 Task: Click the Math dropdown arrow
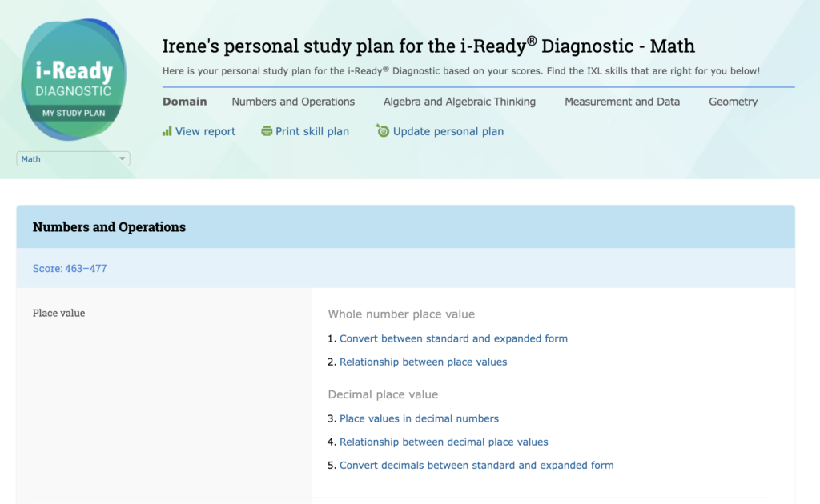pyautogui.click(x=123, y=159)
